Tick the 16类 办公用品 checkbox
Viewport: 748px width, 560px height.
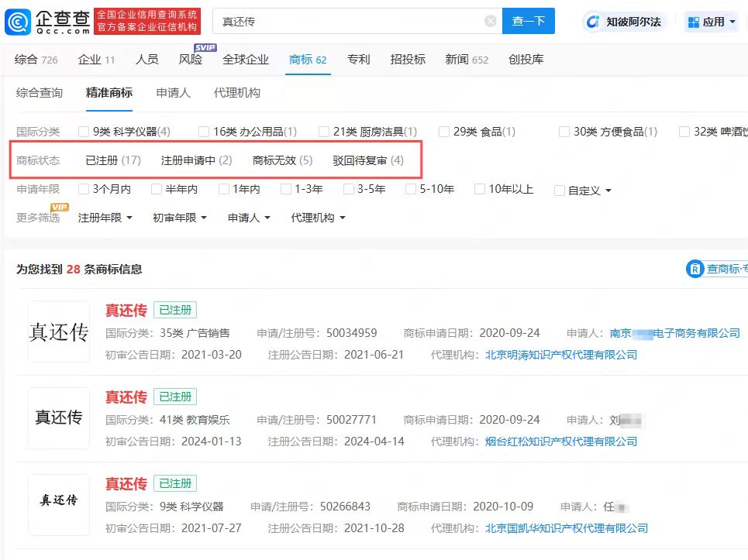coord(204,132)
